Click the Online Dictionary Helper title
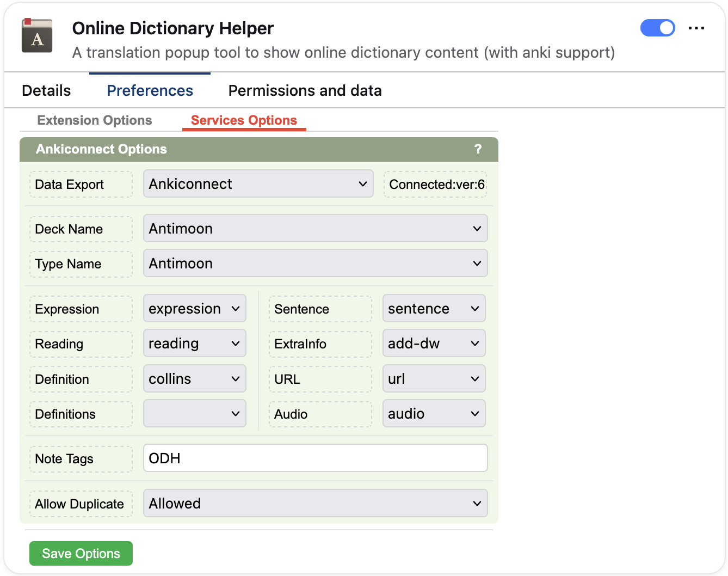Viewport: 728px width, 576px height. (x=172, y=28)
